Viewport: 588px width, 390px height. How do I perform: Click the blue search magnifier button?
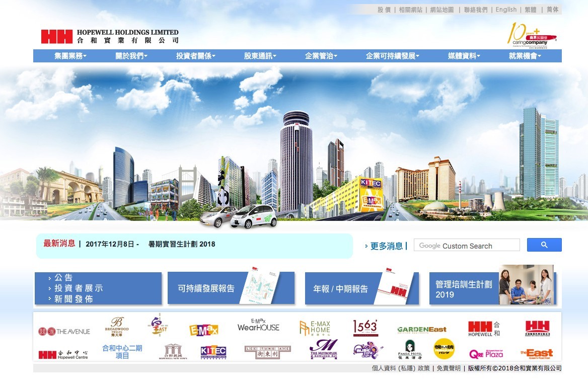coord(544,245)
